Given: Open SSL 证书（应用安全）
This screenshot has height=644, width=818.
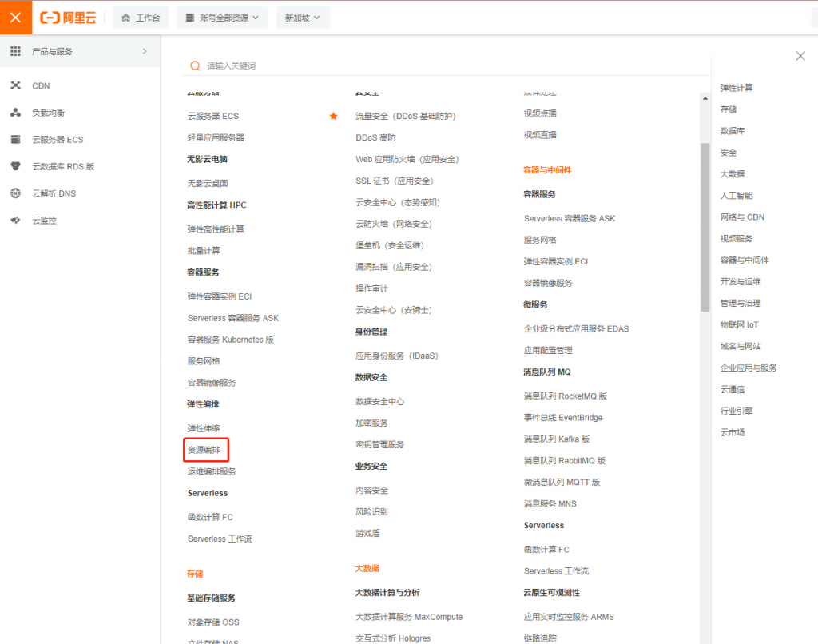Looking at the screenshot, I should 395,181.
